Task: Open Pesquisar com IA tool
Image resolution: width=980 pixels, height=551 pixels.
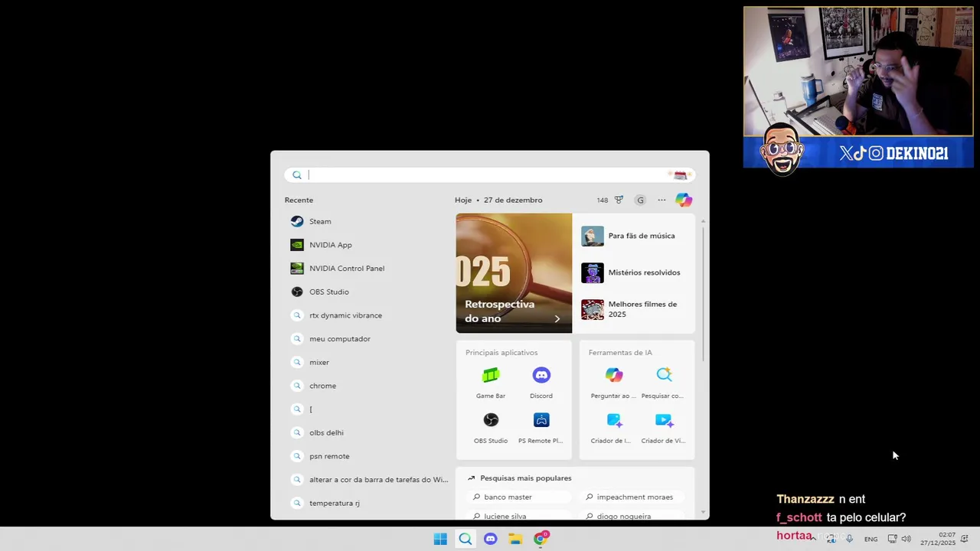Action: (664, 383)
